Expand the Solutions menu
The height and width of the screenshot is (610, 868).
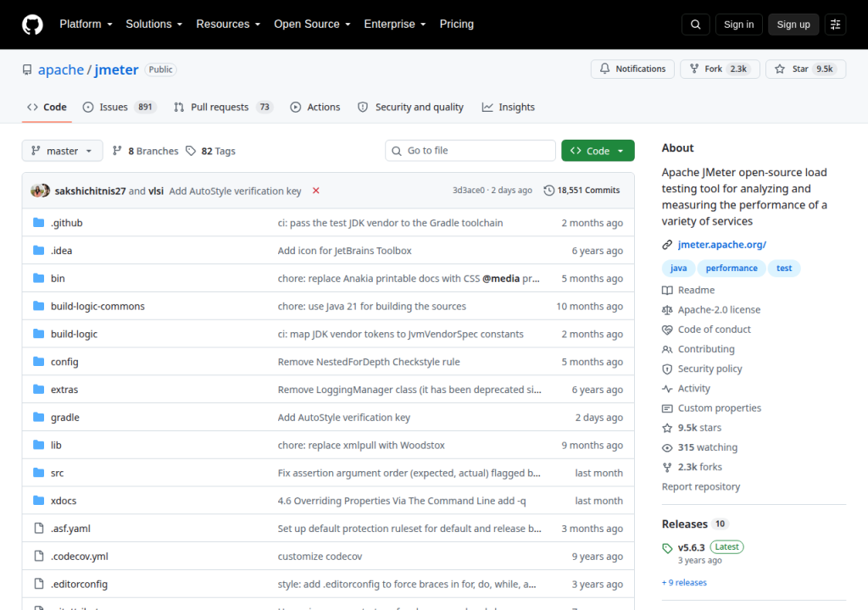click(x=154, y=25)
